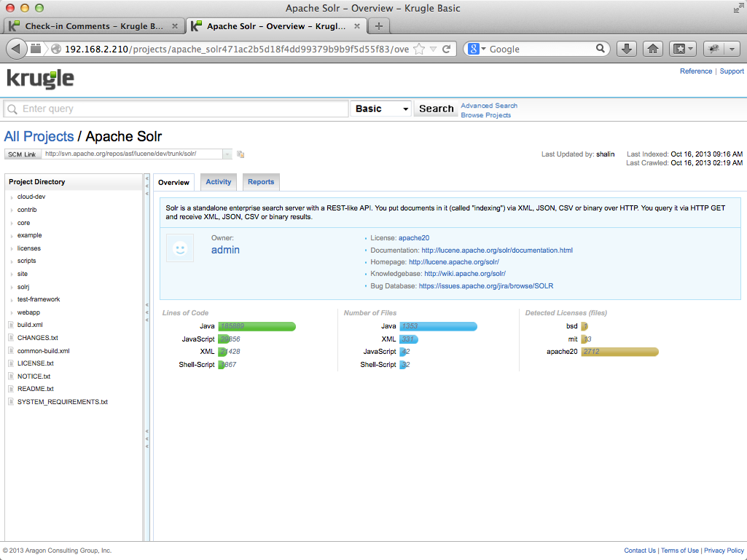Open SYSTEM_REQUIREMENTS.txt file

pos(63,402)
